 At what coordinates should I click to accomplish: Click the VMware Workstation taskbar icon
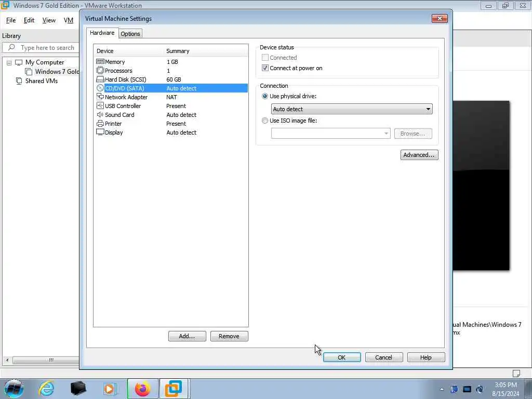[x=174, y=389]
